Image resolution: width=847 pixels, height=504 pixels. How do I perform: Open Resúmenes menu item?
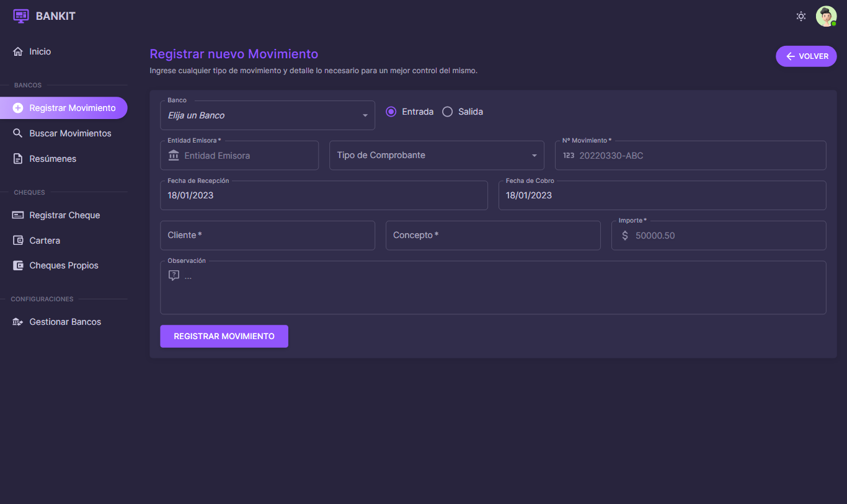pos(64,159)
